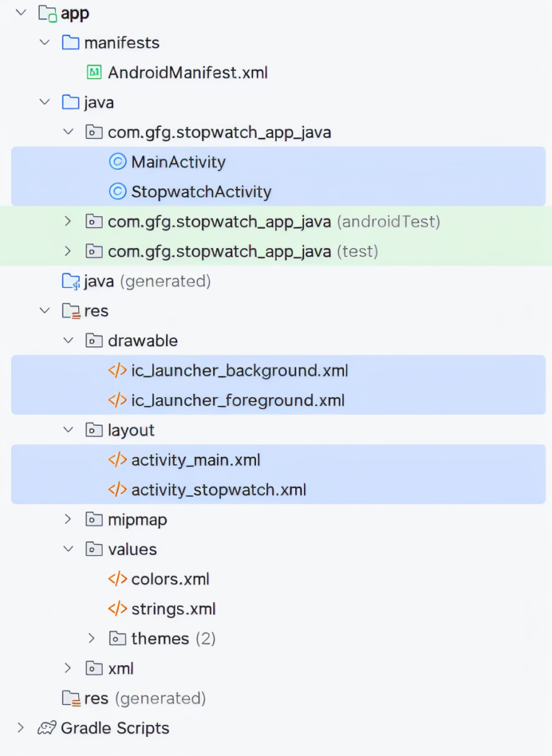The image size is (552, 756).
Task: Select the app module label
Action: pyautogui.click(x=75, y=13)
